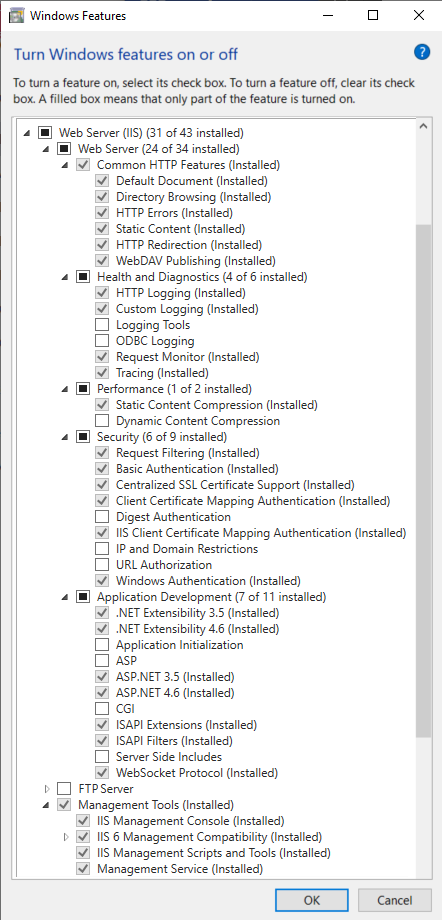Uncheck HTTP Redirection checkbox

102,245
